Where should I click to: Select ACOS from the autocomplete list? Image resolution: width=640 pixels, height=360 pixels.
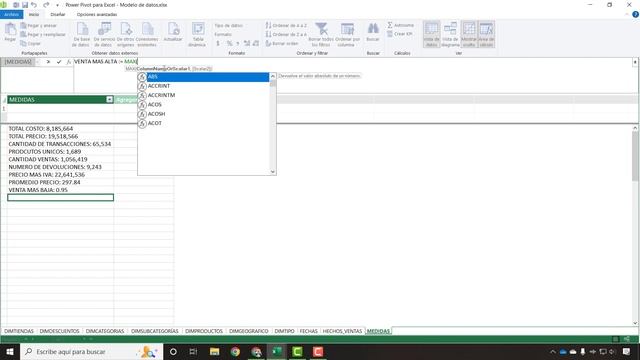(203, 104)
